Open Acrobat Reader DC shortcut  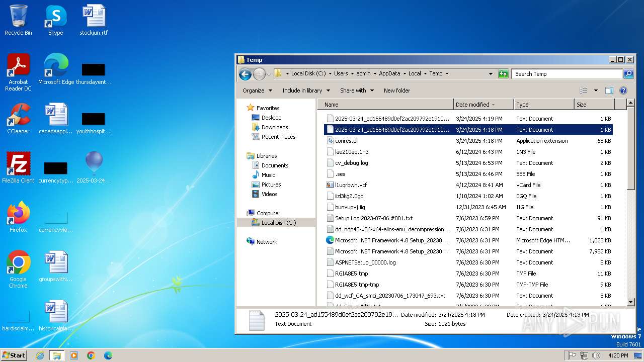pos(18,72)
